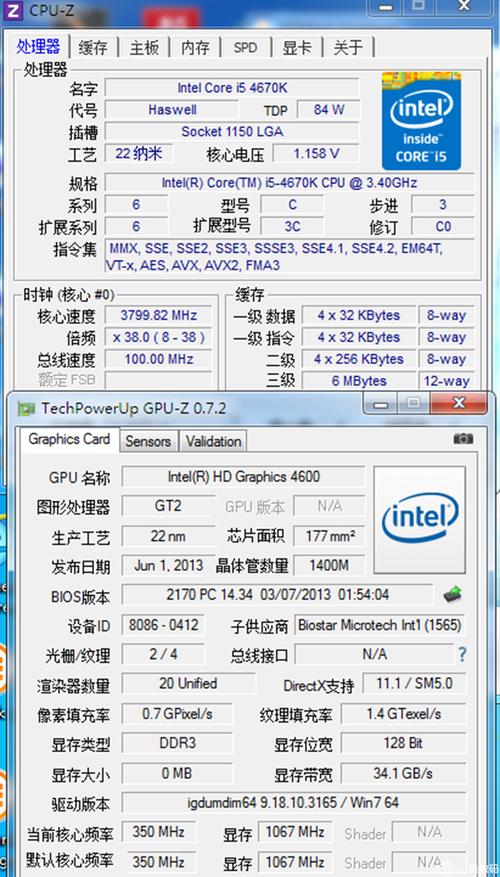This screenshot has height=877, width=500.
Task: Click the 20 Unified shaders value
Action: [188, 683]
